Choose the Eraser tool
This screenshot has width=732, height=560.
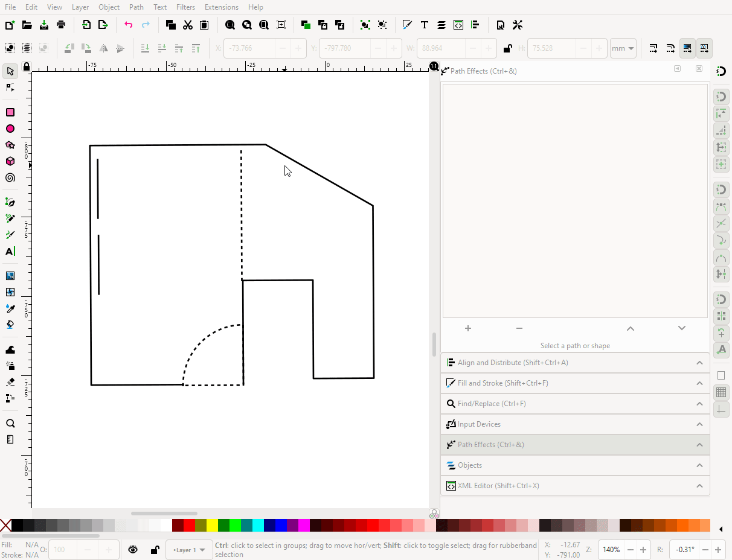point(10,382)
